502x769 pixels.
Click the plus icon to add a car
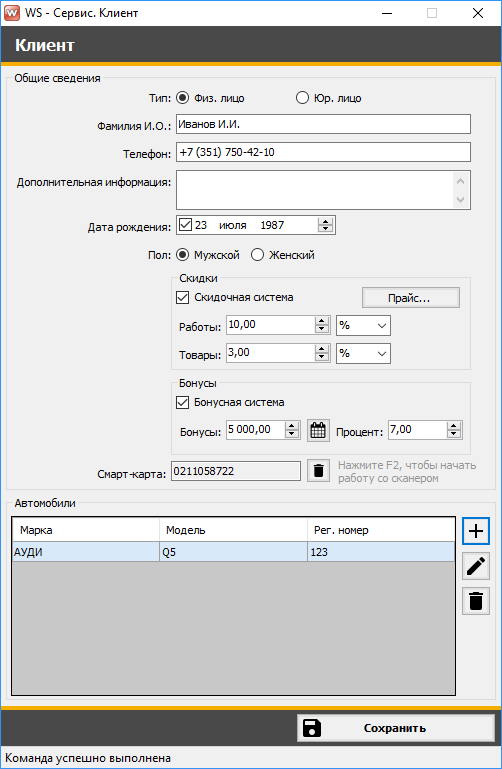(476, 531)
